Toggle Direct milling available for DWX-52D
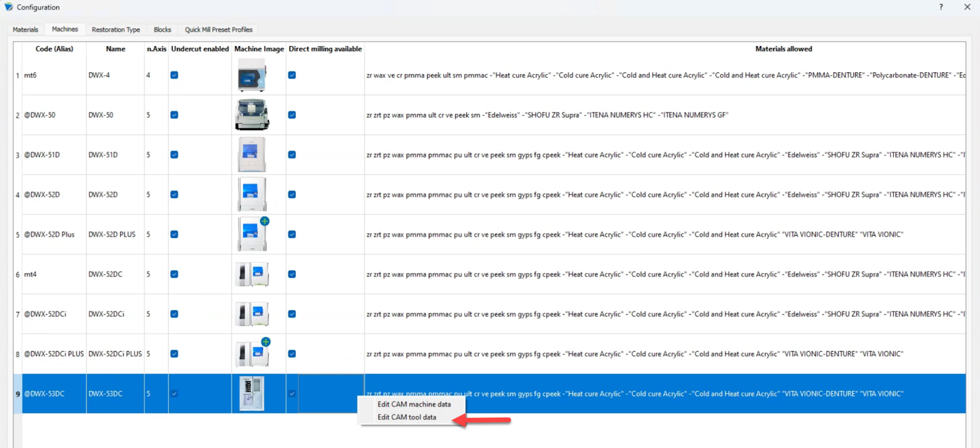This screenshot has width=980, height=448. click(292, 194)
